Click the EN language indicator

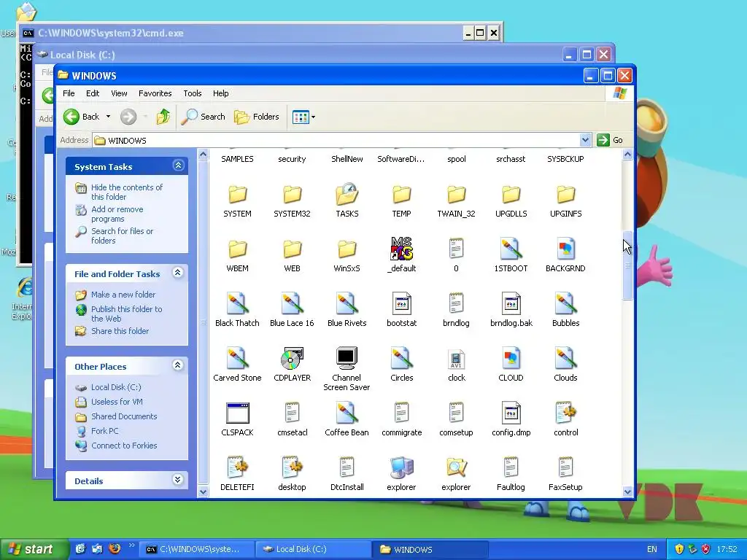(x=651, y=549)
